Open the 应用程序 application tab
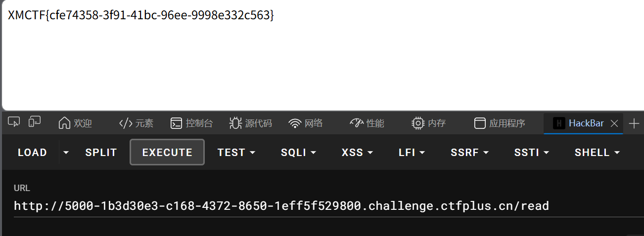Screen dimensions: 644x236 tap(500, 123)
